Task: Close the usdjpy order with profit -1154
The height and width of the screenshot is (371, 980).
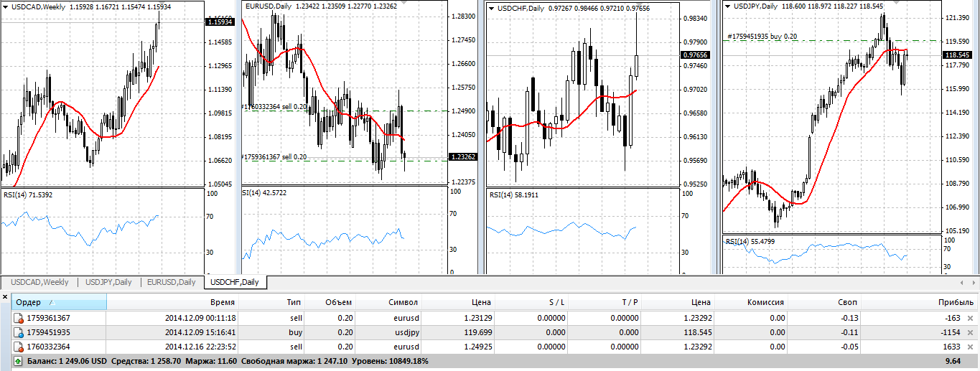Action: 971,332
